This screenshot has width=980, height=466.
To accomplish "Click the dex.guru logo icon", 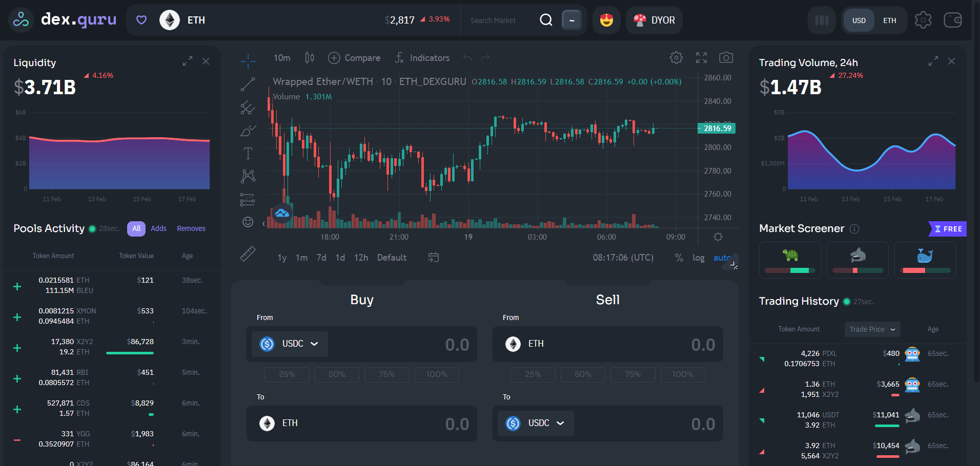I will (x=21, y=20).
